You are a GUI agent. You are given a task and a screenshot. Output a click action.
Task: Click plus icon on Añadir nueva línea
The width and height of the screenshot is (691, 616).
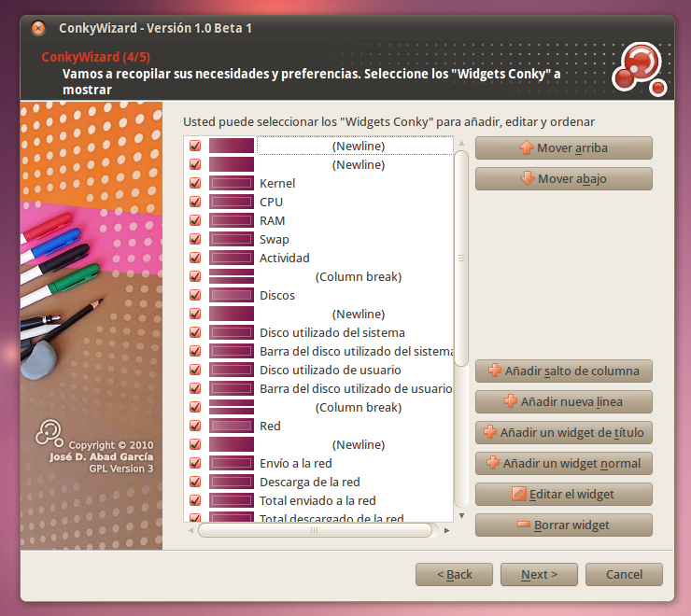(x=511, y=401)
